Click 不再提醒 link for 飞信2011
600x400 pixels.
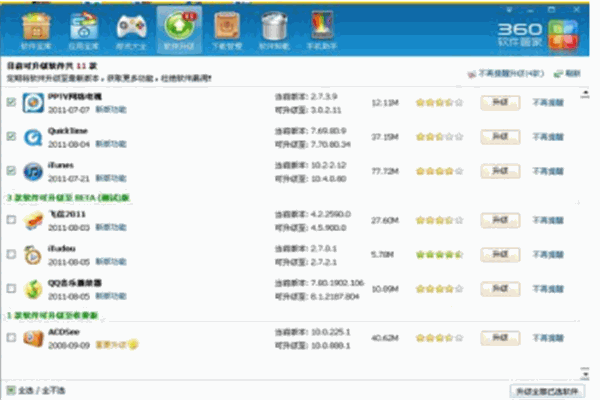[x=548, y=220]
